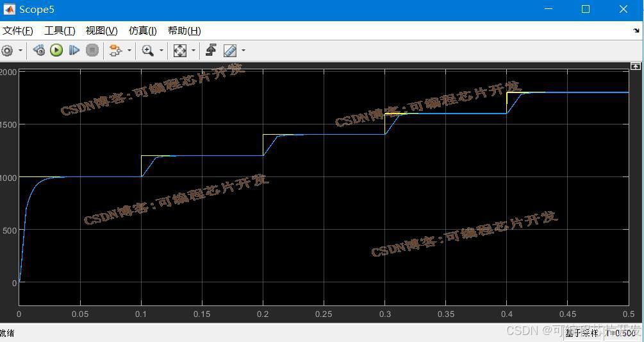Open the triggers icon

coord(211,51)
